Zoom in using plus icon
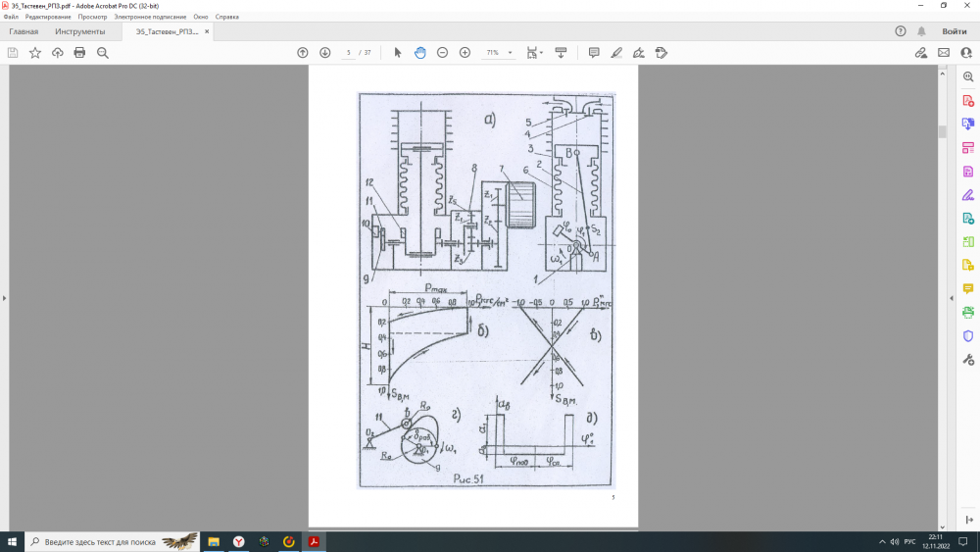 pyautogui.click(x=465, y=52)
